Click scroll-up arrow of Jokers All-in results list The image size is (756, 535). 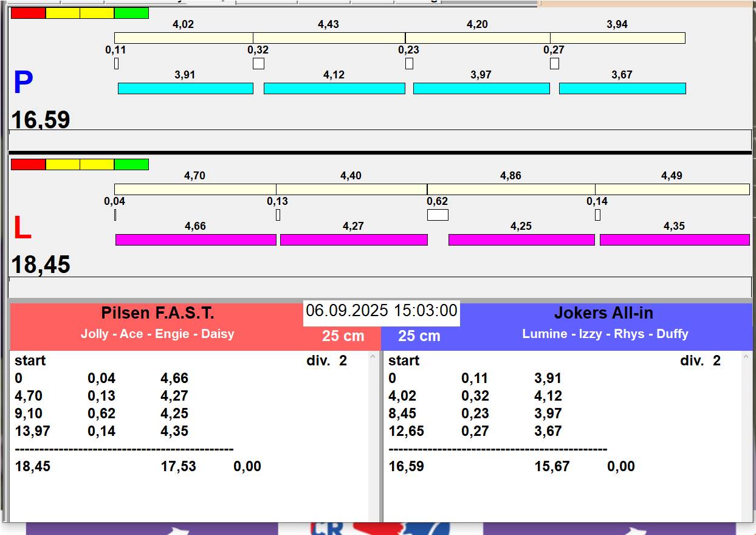point(747,358)
